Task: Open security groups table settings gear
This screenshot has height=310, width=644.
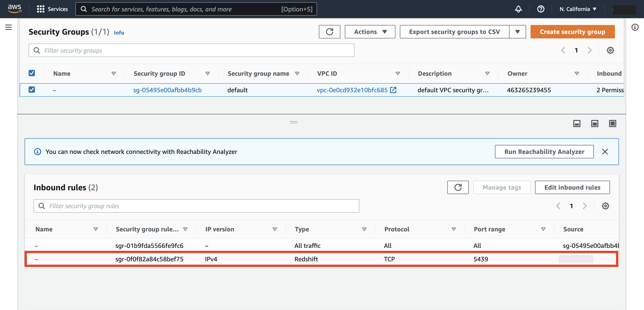Action: click(x=610, y=50)
